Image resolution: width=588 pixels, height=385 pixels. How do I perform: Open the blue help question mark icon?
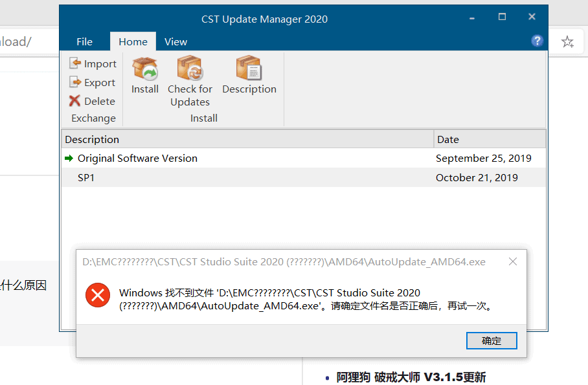537,41
